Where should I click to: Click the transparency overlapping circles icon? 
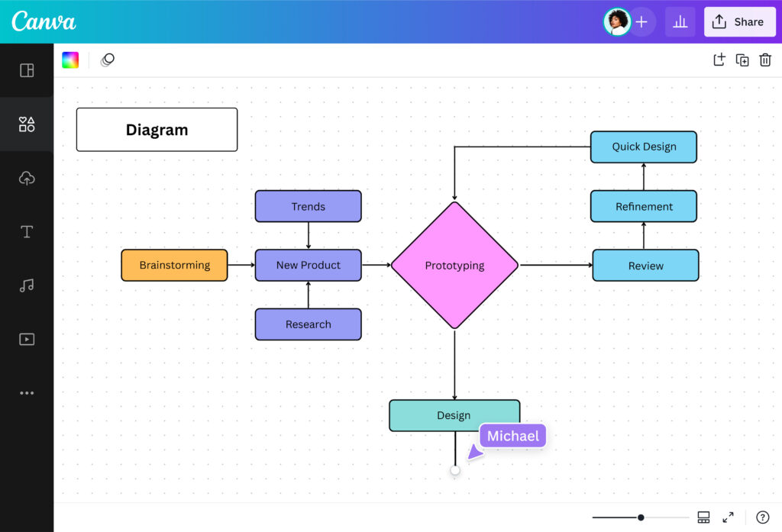pos(107,60)
